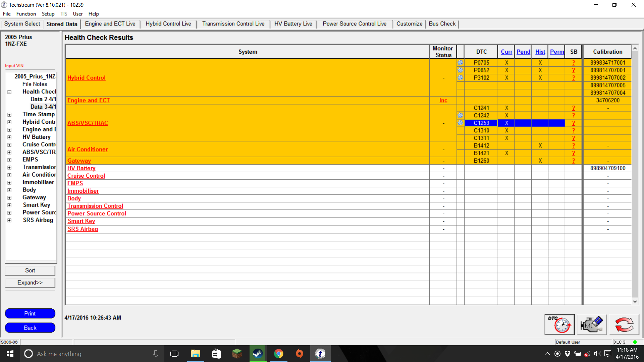The width and height of the screenshot is (644, 362).
Task: Switch to the System Select tab
Action: tap(22, 24)
